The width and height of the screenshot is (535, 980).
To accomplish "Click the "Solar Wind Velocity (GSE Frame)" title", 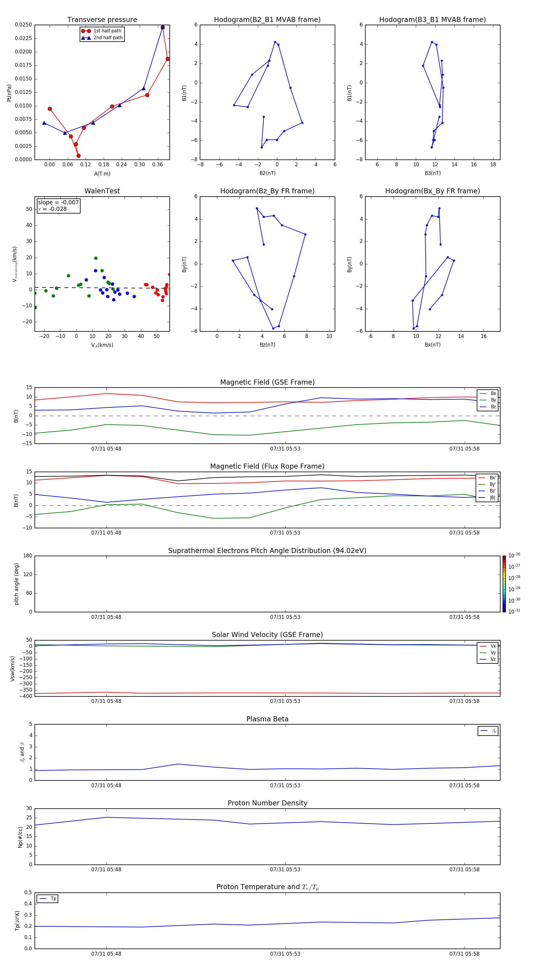I will [267, 635].
